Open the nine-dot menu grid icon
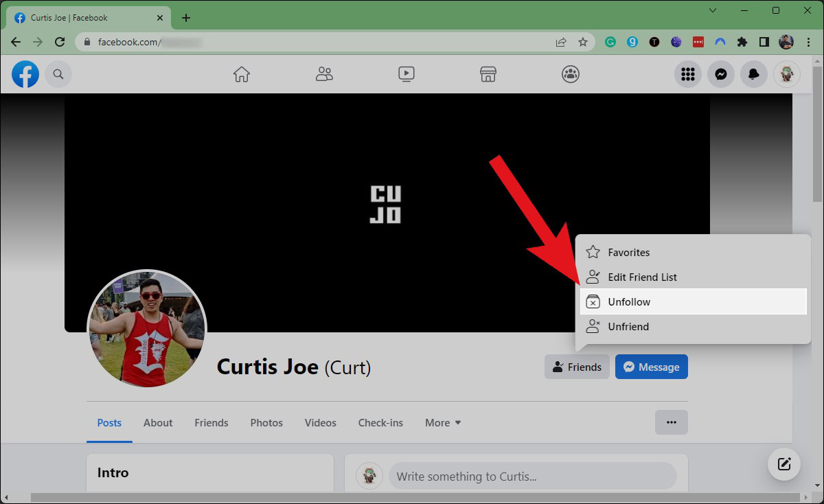Screen dimensions: 824x504 (688, 74)
